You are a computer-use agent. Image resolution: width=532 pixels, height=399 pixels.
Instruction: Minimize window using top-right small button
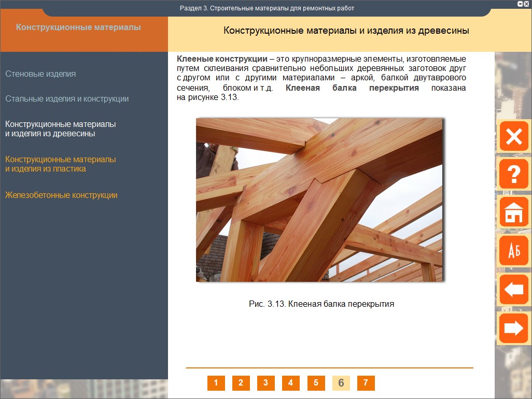tap(520, 4)
